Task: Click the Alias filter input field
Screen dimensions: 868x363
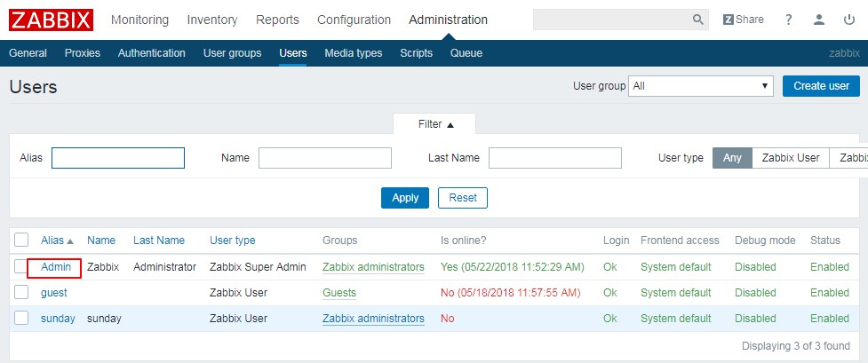Action: pos(118,158)
